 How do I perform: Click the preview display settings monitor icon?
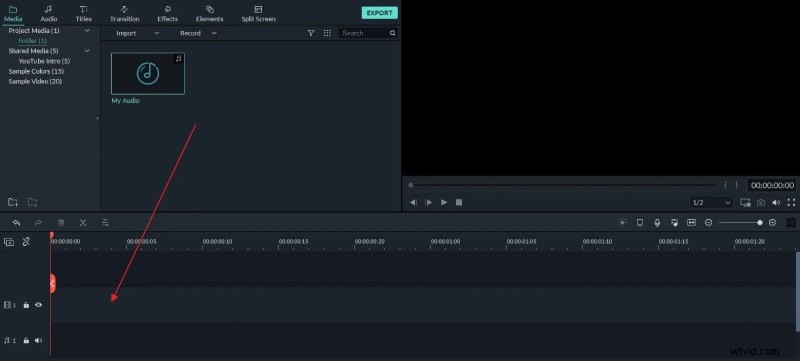(x=745, y=202)
